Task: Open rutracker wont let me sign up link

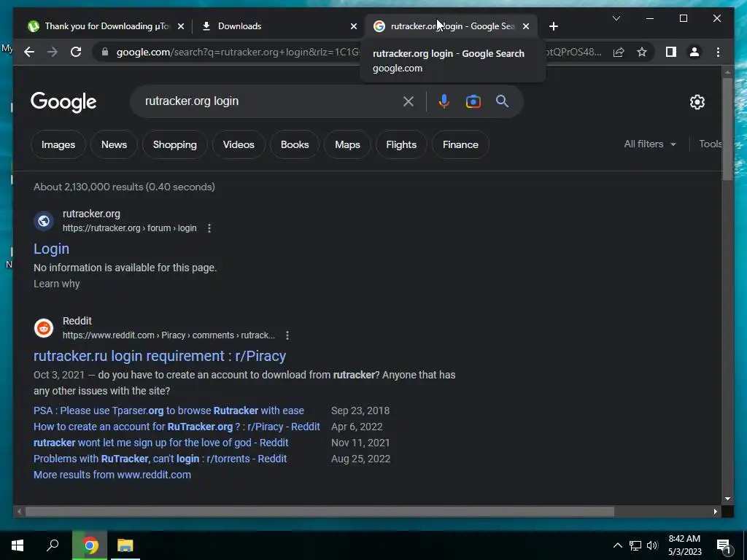Action: point(161,443)
